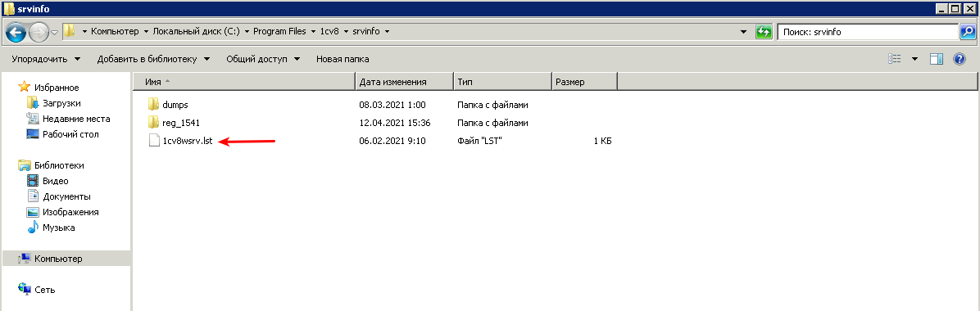Sort by the Имя column header
Screen dimensions: 980x311
click(x=244, y=82)
